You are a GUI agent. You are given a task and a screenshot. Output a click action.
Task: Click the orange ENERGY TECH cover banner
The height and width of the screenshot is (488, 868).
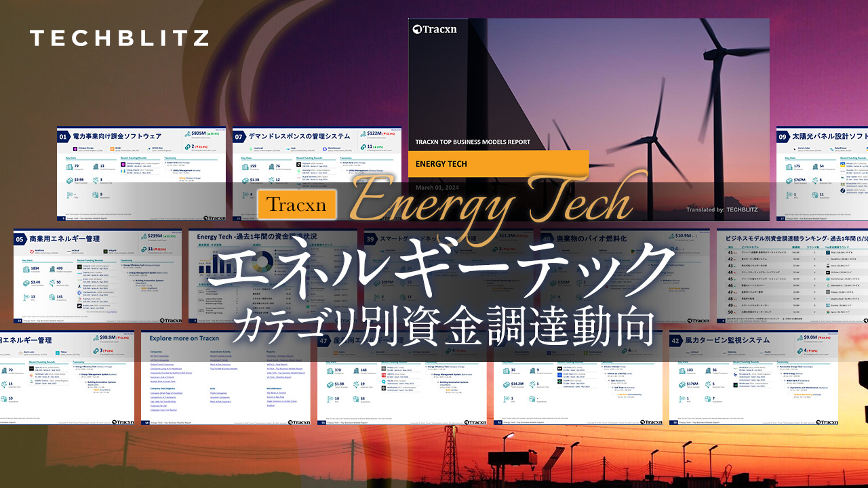click(x=498, y=164)
